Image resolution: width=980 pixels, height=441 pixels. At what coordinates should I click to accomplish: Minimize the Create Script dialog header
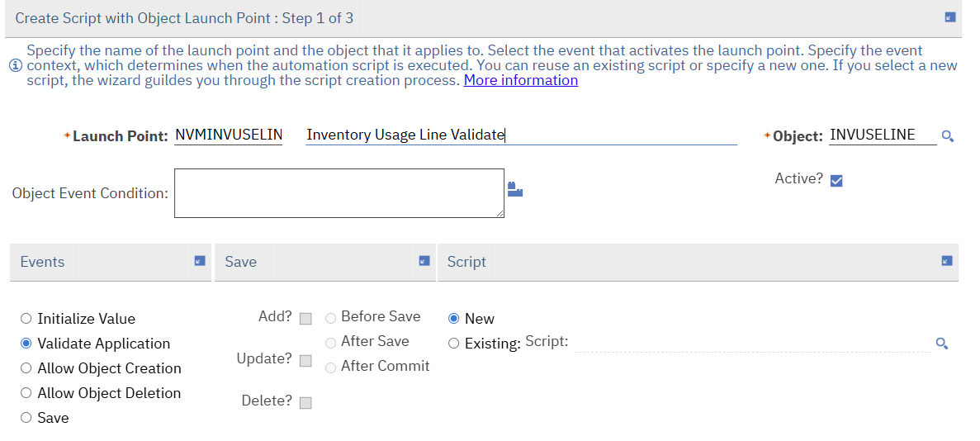coord(950,17)
